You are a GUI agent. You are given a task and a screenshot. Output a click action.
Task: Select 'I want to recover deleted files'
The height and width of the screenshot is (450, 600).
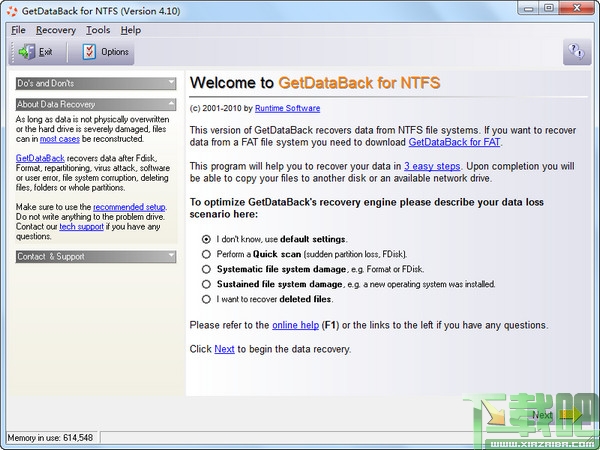(x=267, y=299)
